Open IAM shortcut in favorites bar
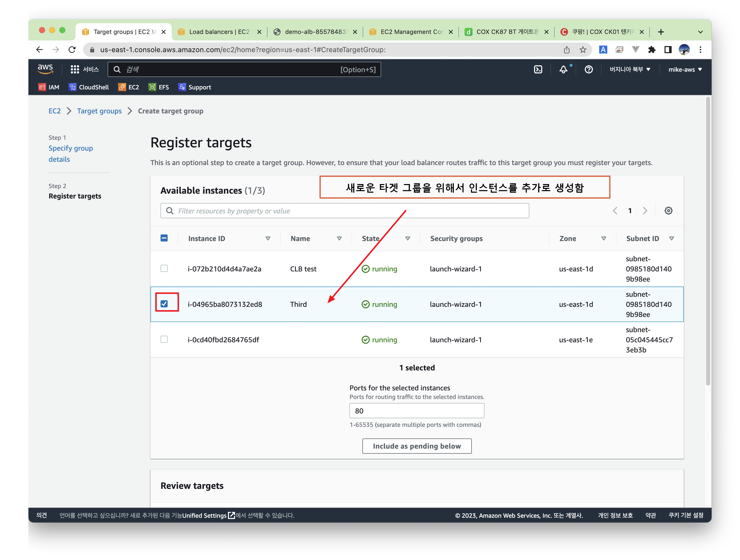This screenshot has height=560, width=740. click(49, 87)
